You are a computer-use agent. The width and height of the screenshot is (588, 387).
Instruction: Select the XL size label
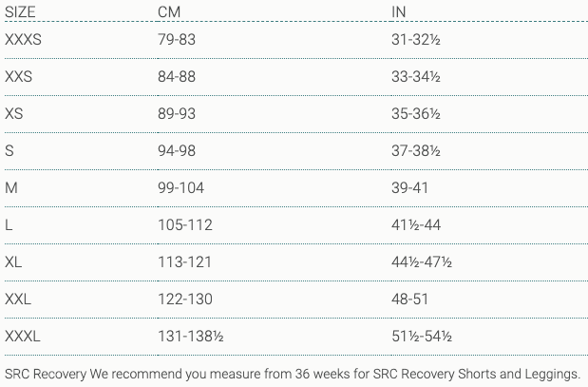13,262
